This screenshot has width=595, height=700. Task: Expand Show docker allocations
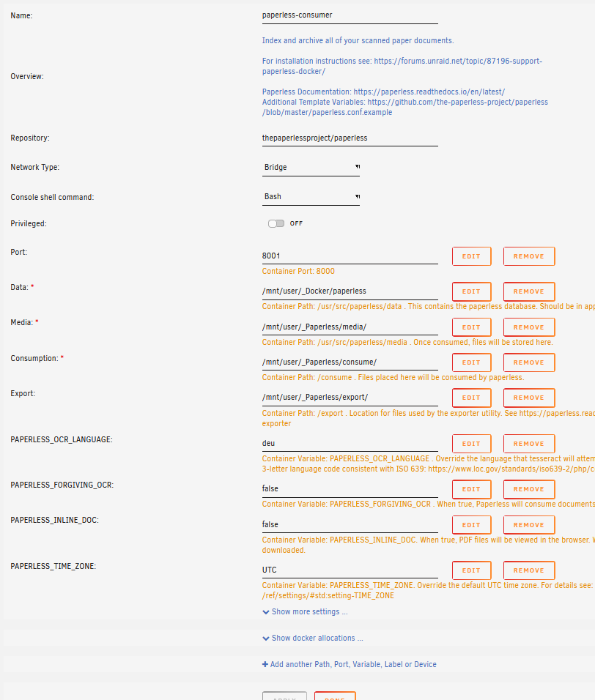click(313, 638)
